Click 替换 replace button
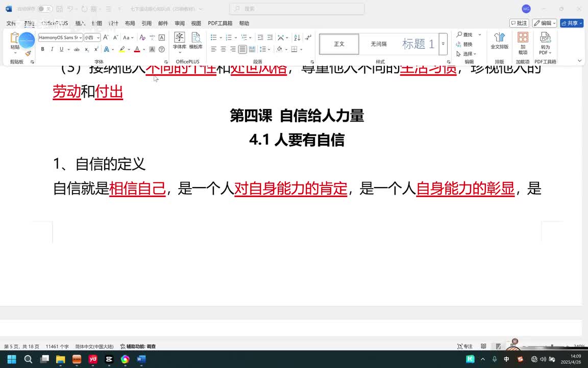 pyautogui.click(x=464, y=44)
